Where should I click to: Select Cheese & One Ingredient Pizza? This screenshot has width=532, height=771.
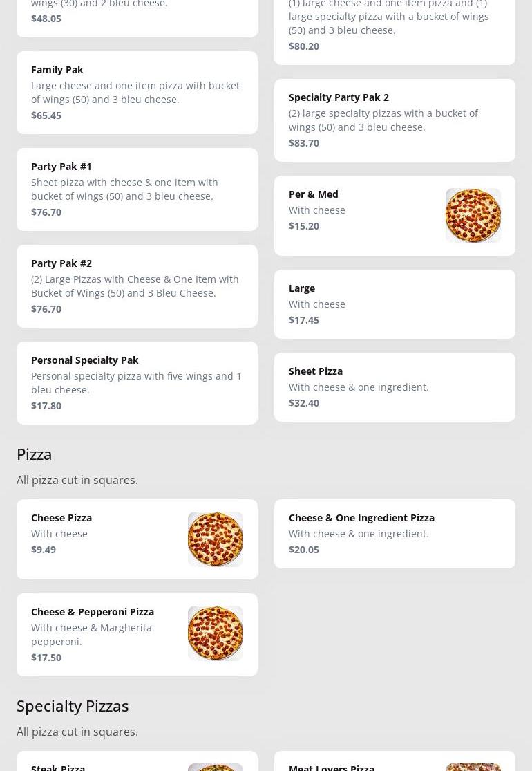click(361, 518)
